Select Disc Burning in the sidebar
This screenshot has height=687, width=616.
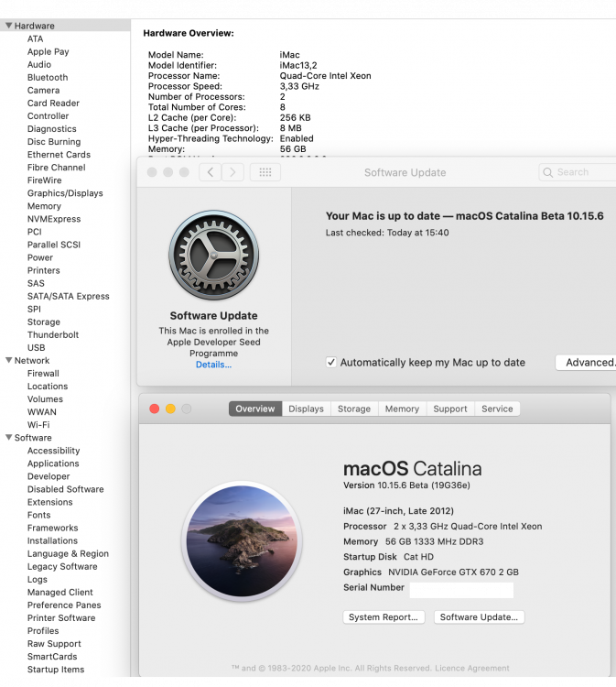[x=54, y=141]
